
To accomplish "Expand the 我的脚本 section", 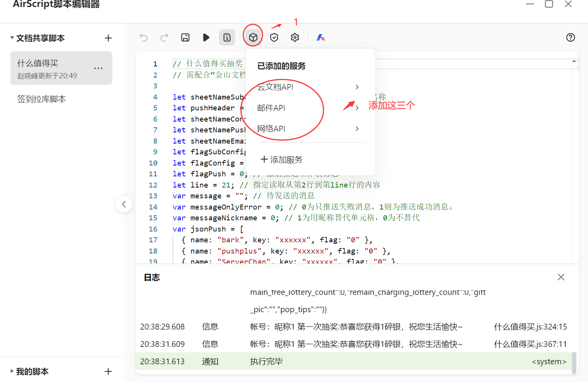I will (12, 371).
